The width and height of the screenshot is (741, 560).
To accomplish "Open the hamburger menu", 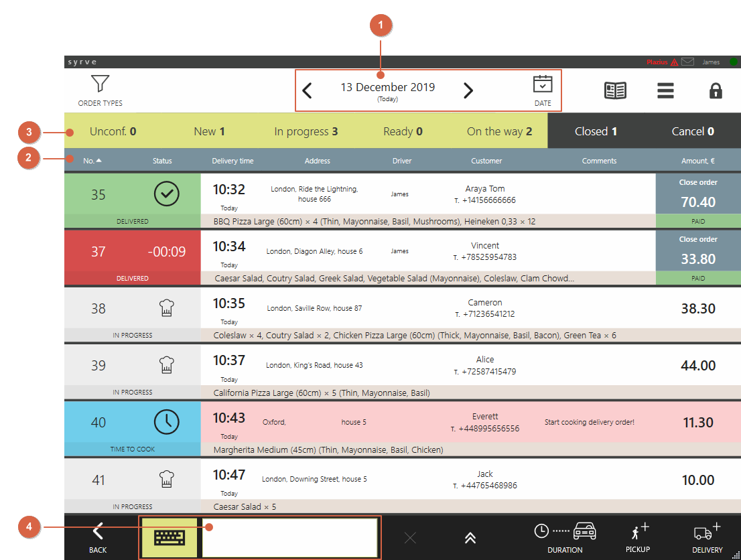I will [x=665, y=90].
